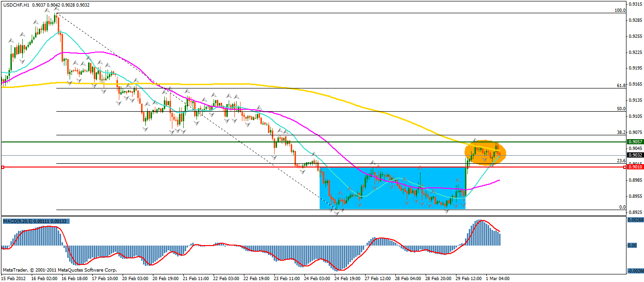Click the MACD 0.00268 scale value
The image size is (644, 282).
pyautogui.click(x=635, y=220)
